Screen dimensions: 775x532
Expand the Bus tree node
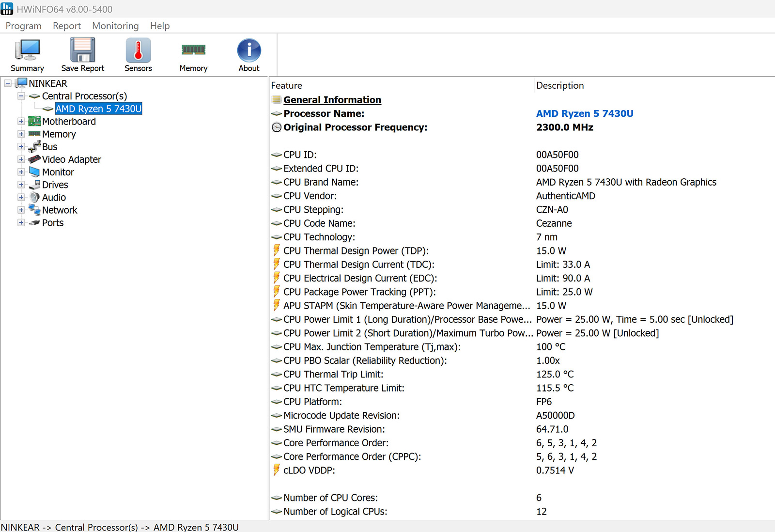tap(21, 147)
